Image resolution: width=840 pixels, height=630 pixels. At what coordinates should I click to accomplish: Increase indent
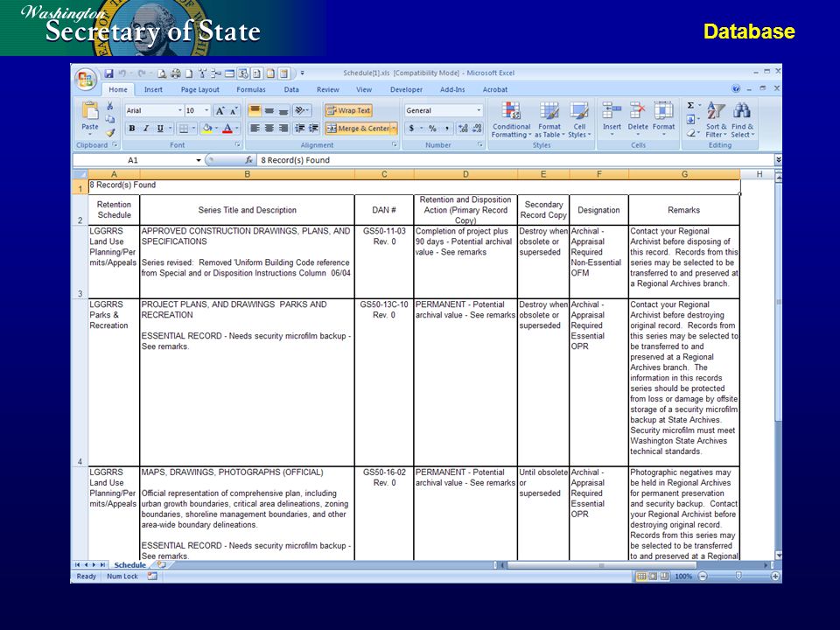[314, 128]
